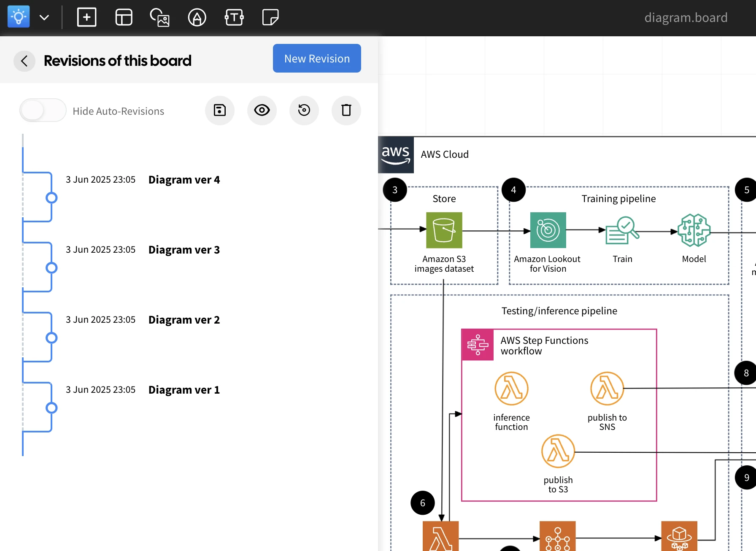Select Diagram ver 3 revision
The width and height of the screenshot is (756, 551).
(x=184, y=250)
